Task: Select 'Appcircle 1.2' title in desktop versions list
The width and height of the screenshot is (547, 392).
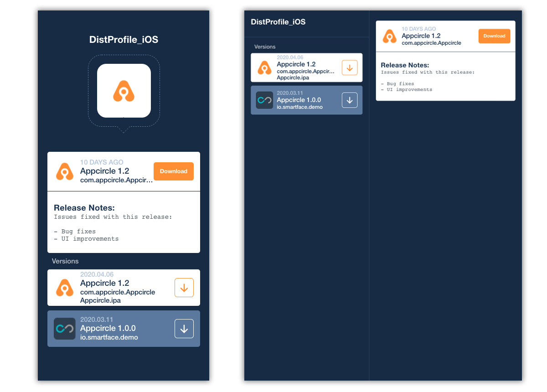Action: pos(296,64)
